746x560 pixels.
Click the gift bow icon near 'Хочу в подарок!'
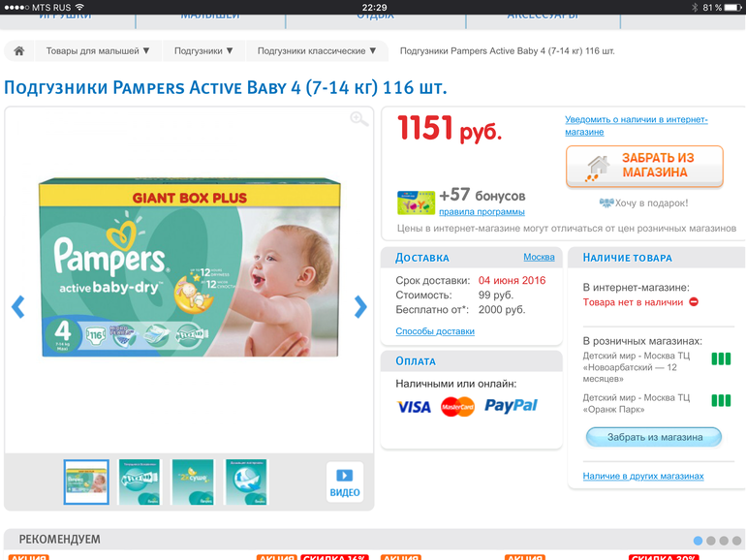click(x=606, y=203)
